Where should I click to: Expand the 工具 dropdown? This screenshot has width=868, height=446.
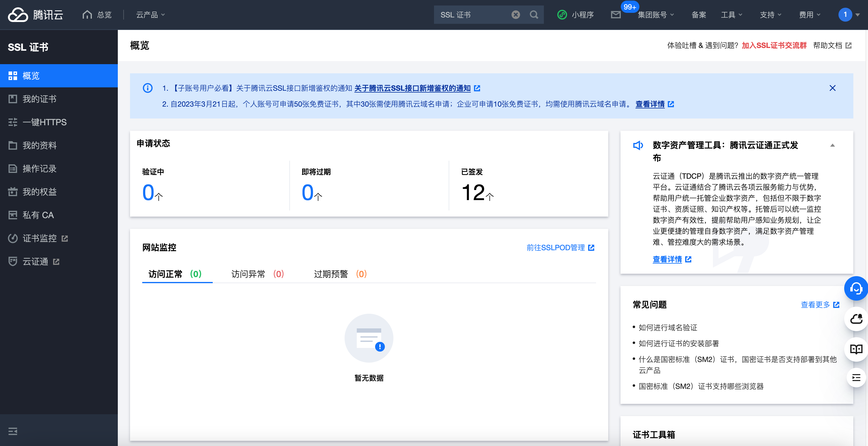(732, 14)
